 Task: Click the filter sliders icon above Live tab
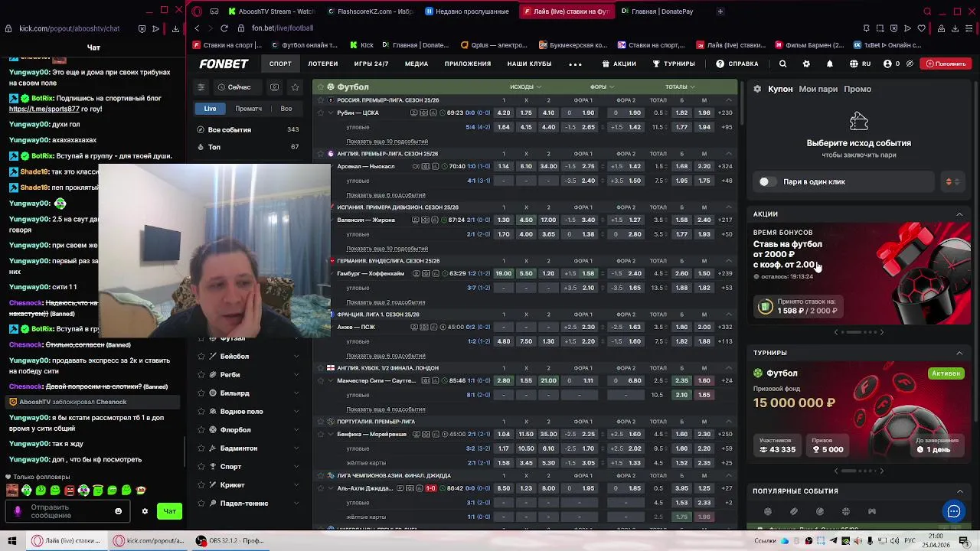pyautogui.click(x=201, y=87)
